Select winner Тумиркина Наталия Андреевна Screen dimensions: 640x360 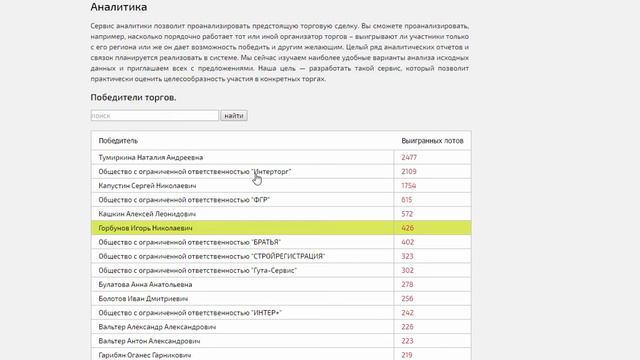tap(151, 157)
